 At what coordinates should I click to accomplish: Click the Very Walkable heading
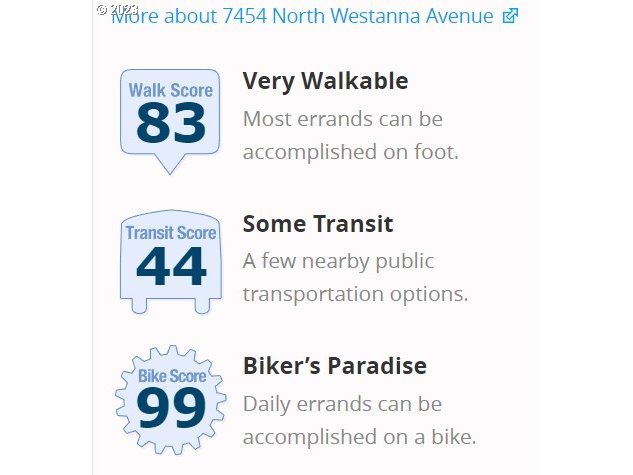point(325,81)
